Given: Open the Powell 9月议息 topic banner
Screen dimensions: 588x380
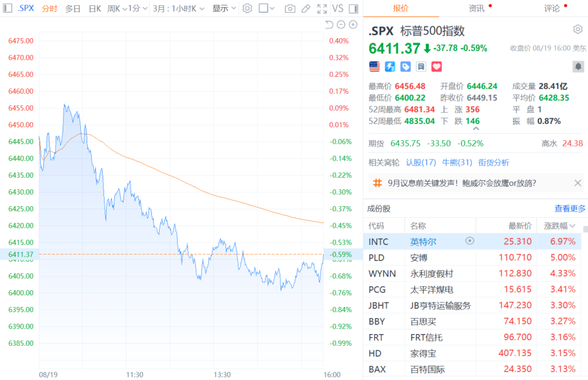Looking at the screenshot, I should point(462,183).
